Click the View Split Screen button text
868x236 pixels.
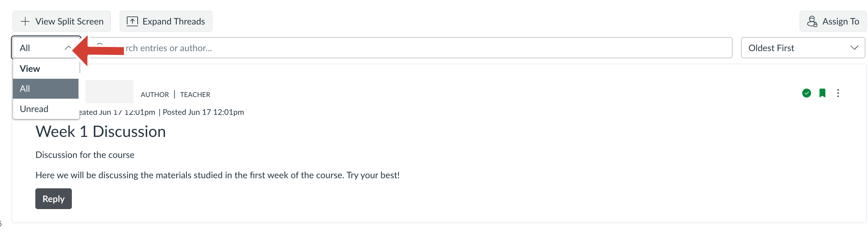tap(69, 21)
